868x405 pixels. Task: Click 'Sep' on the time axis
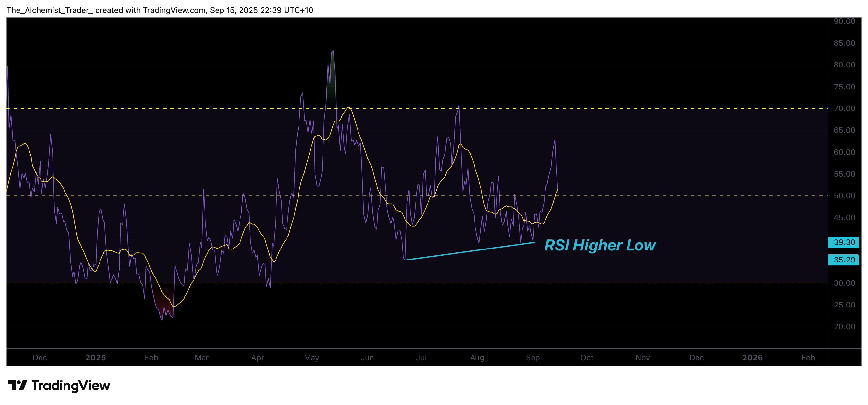pos(534,358)
